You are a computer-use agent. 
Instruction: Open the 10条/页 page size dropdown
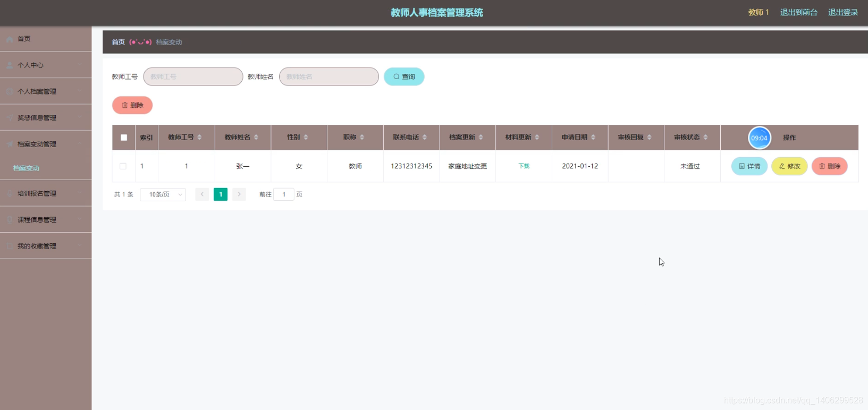pos(163,194)
